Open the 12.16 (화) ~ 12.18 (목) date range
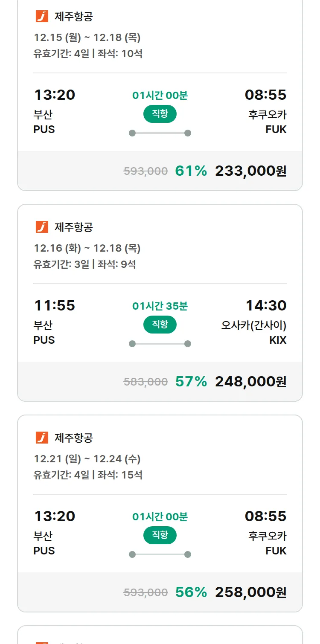 pyautogui.click(x=87, y=248)
